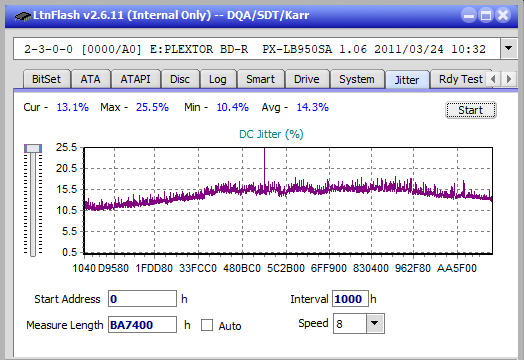
Task: Open the Log tab
Action: [x=218, y=79]
